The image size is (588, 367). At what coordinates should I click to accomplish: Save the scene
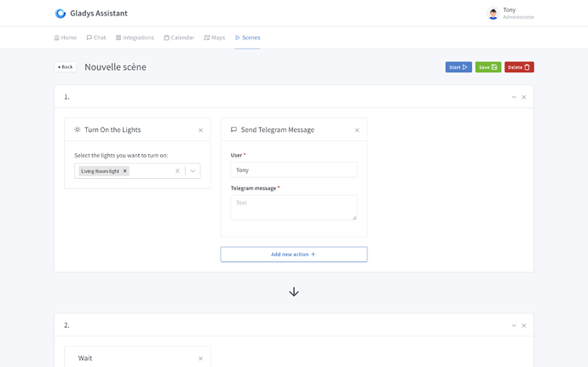[488, 67]
